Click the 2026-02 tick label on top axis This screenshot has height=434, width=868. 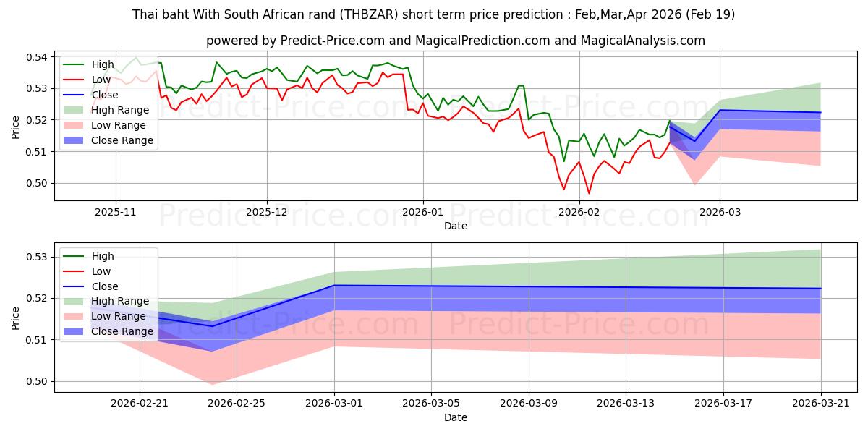click(579, 213)
